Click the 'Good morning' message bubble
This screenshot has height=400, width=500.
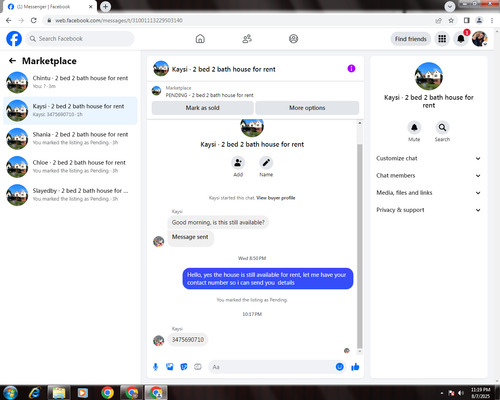(x=218, y=222)
